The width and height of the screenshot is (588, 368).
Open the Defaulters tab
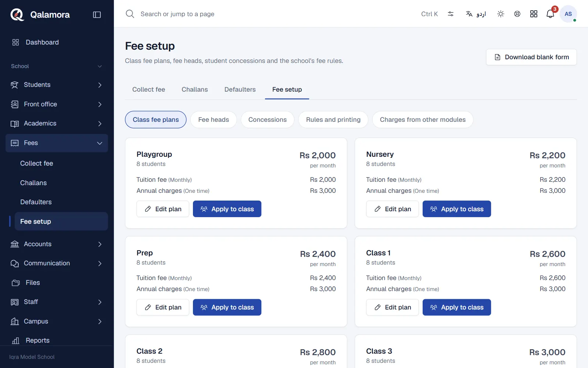point(240,89)
